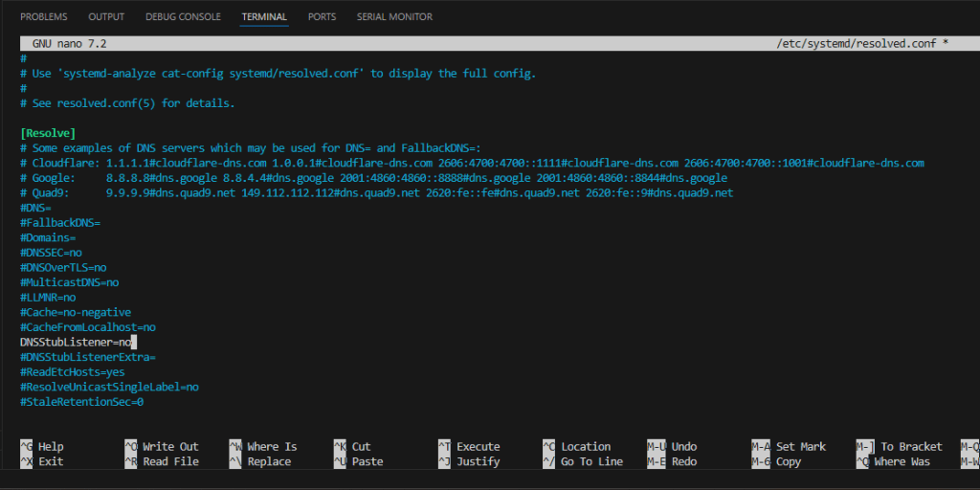Click the [Resolve] section header
Image resolution: width=980 pixels, height=490 pixels.
tap(47, 133)
